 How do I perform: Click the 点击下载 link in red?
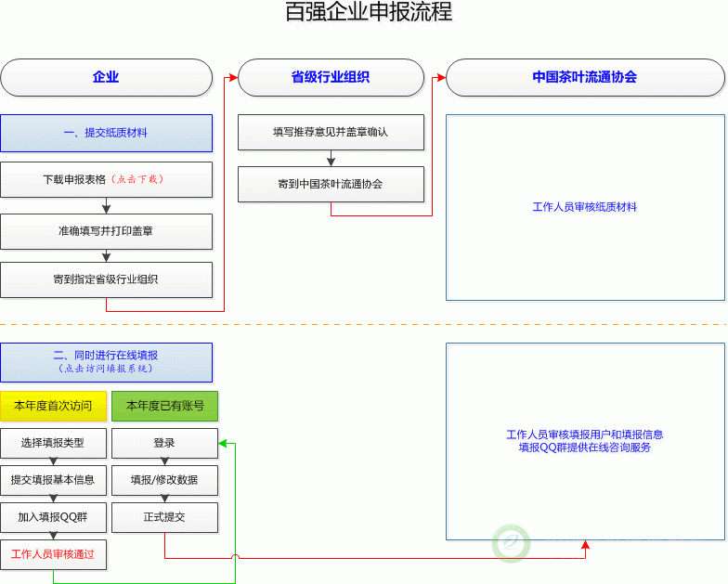[x=136, y=179]
